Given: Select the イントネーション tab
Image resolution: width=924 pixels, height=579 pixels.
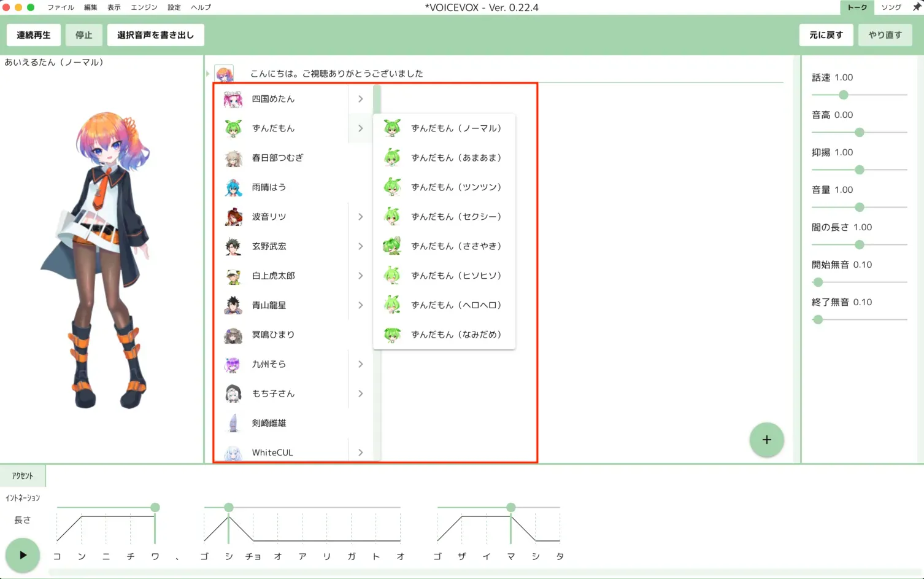Looking at the screenshot, I should 23,498.
